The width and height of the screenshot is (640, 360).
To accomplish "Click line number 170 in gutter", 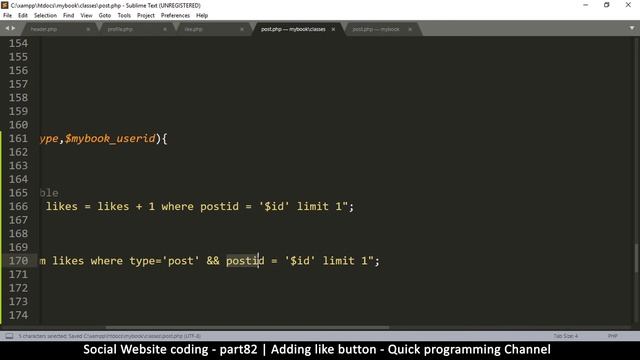I will click(18, 261).
